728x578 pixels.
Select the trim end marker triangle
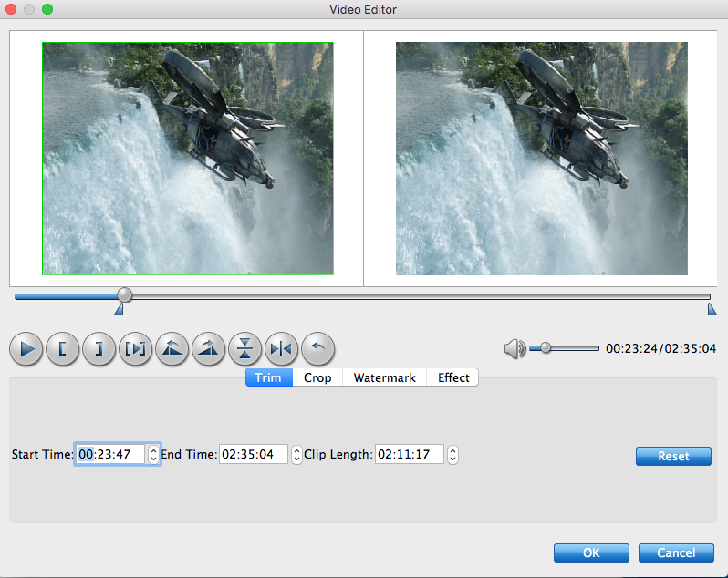pyautogui.click(x=712, y=309)
